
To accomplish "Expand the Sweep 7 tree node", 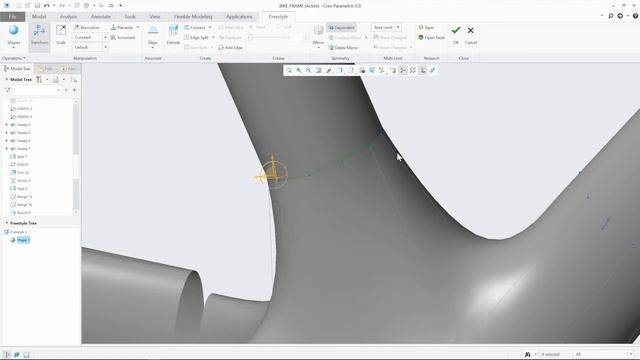I will tap(7, 149).
